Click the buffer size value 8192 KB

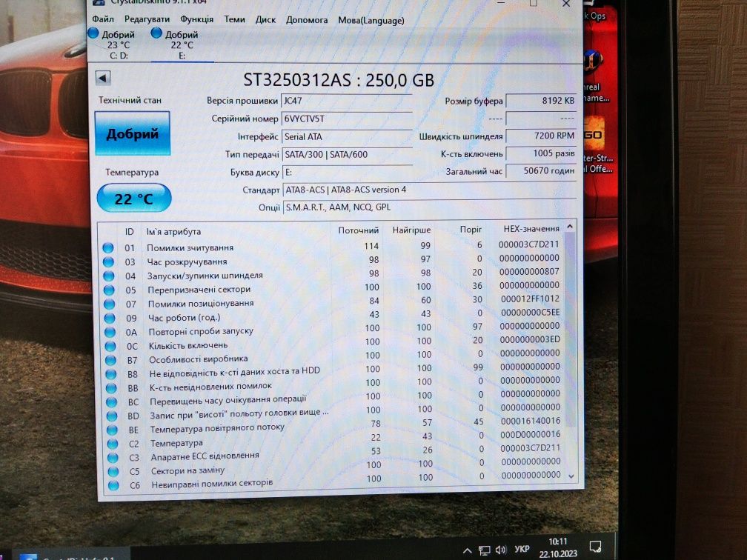pyautogui.click(x=541, y=101)
